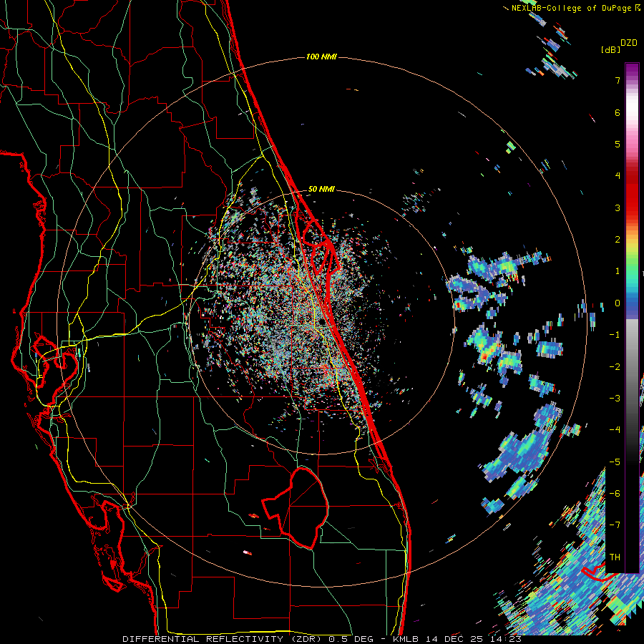Click the -7 value on the ZDR scale
The width and height of the screenshot is (644, 644).
pos(615,525)
